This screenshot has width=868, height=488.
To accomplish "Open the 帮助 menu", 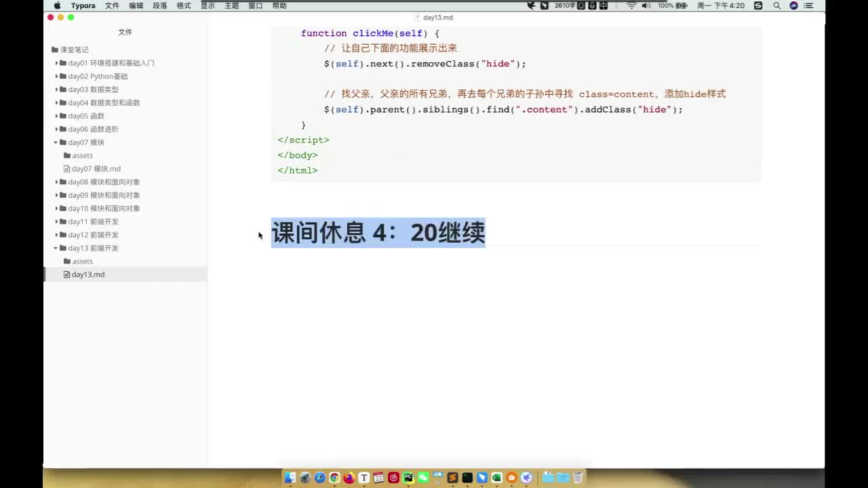I will click(x=279, y=5).
